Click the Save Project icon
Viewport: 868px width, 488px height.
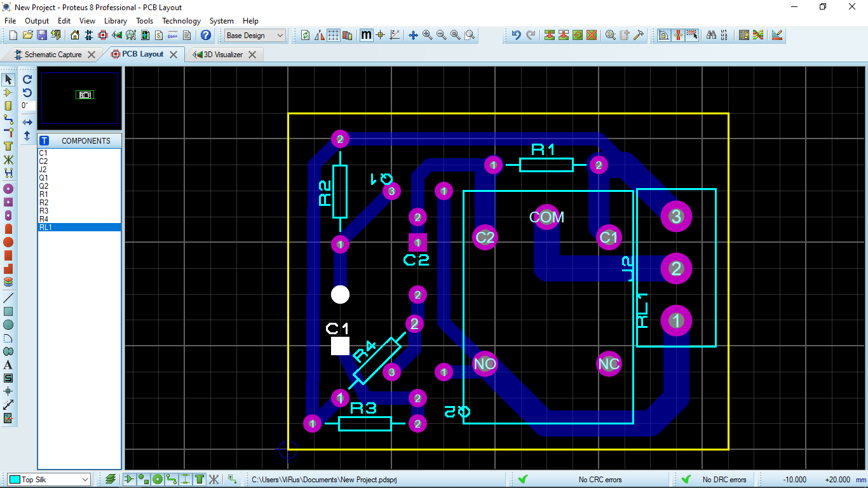click(42, 36)
